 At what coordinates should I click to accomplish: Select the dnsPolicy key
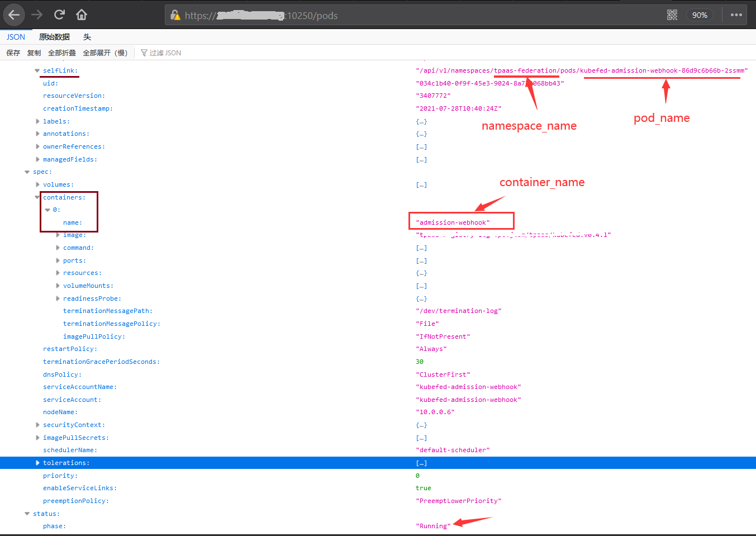click(x=62, y=374)
